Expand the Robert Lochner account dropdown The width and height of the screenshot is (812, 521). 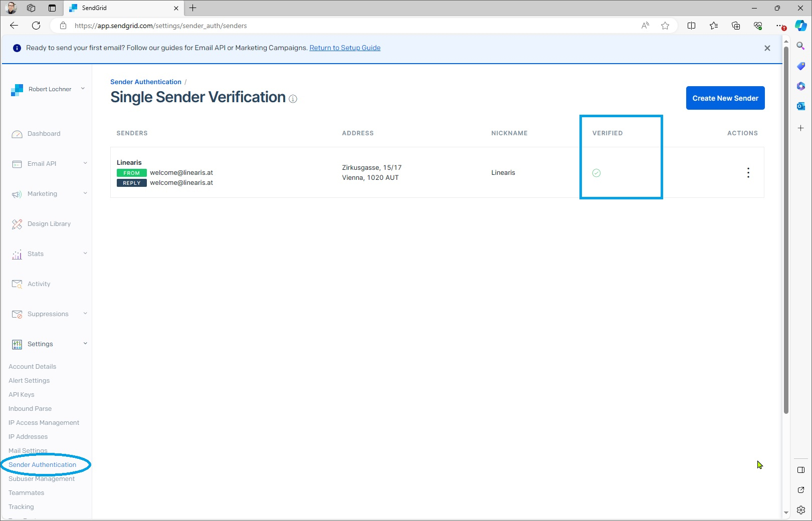pyautogui.click(x=83, y=89)
